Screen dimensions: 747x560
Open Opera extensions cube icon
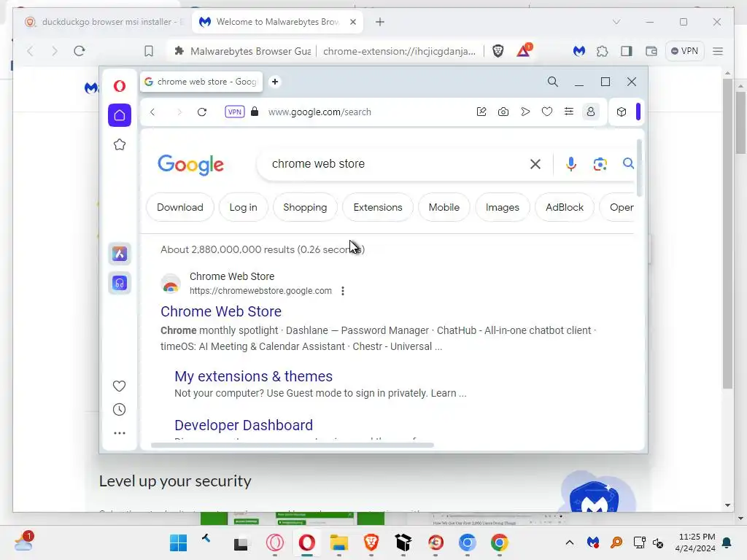pos(622,112)
